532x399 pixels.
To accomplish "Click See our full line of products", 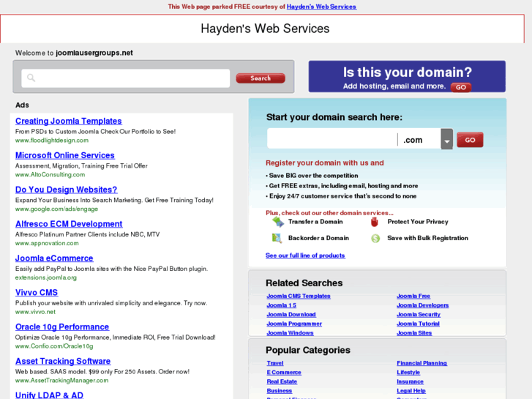I will coord(305,256).
